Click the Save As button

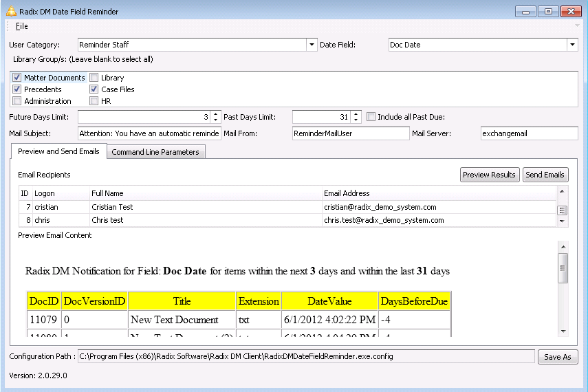(x=558, y=357)
